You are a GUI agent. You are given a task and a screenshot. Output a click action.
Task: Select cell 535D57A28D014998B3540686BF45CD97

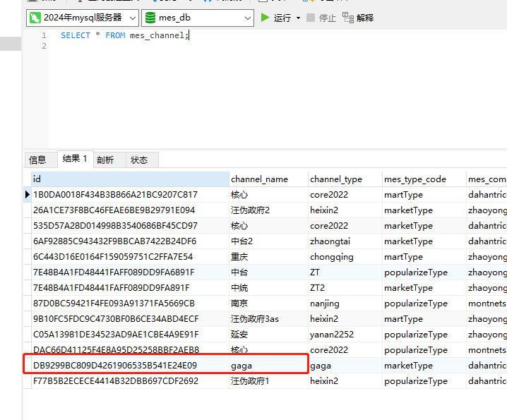tap(131, 226)
